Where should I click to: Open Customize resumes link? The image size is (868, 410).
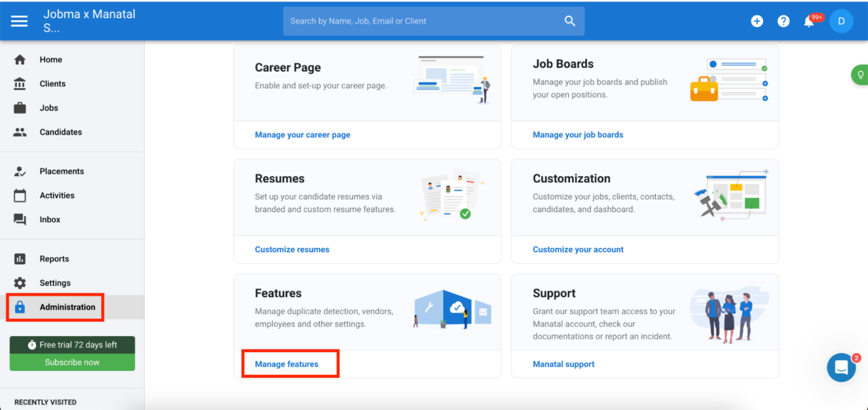tap(292, 249)
